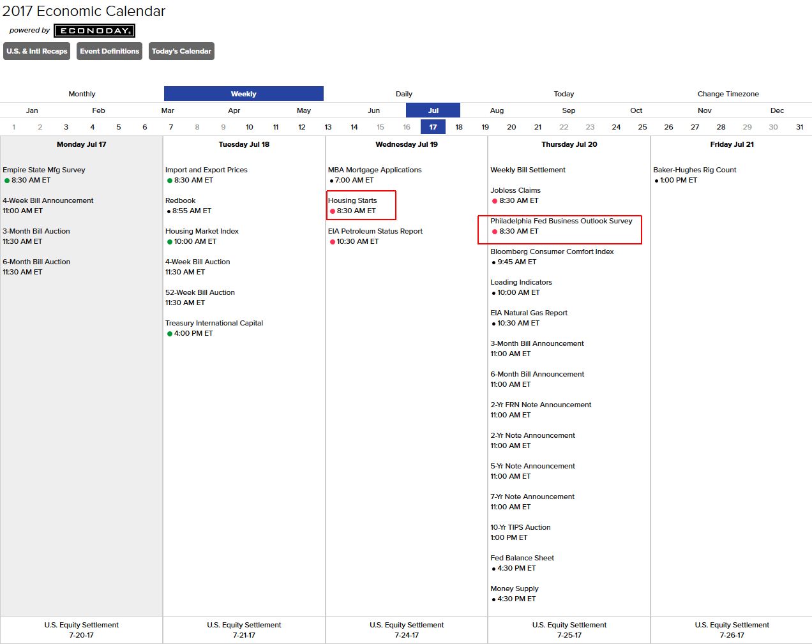Select highlighted day 17
Screen dimensions: 812x644
tap(433, 127)
